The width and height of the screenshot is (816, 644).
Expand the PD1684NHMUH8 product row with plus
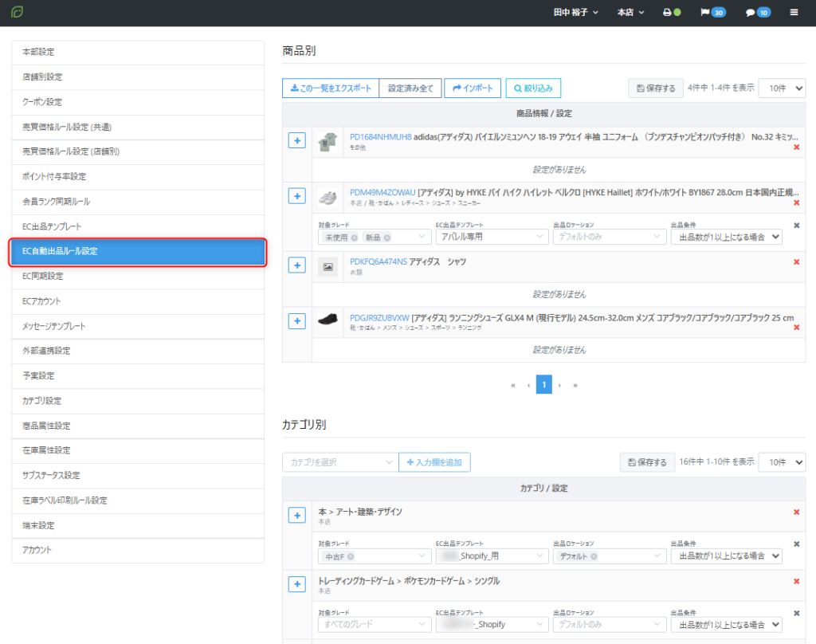pos(296,140)
